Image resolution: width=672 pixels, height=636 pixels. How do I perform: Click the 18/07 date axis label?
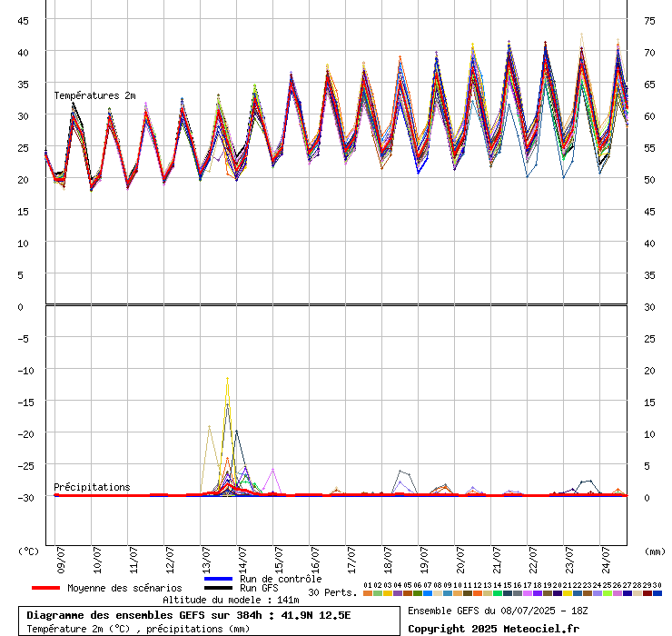[389, 560]
